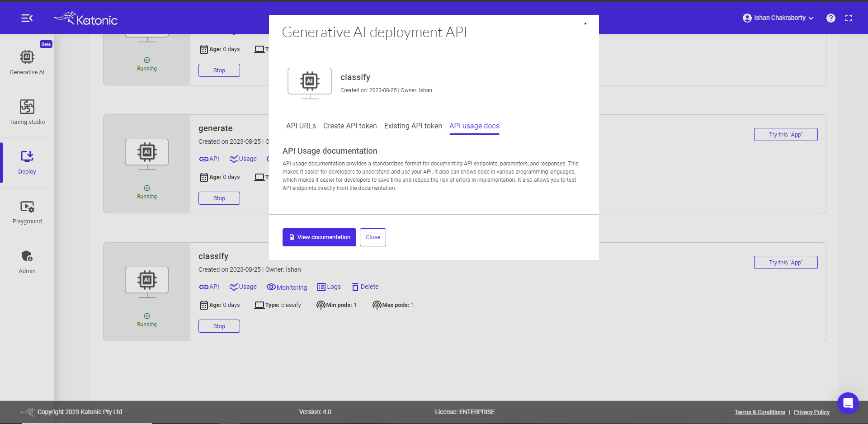Image resolution: width=868 pixels, height=424 pixels.
Task: Click Beta badge on Generative AI
Action: pyautogui.click(x=46, y=44)
